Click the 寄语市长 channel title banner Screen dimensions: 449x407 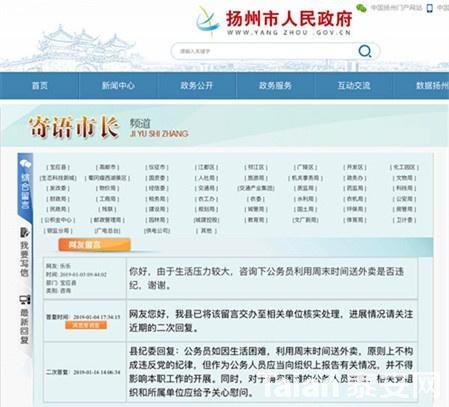tap(74, 127)
